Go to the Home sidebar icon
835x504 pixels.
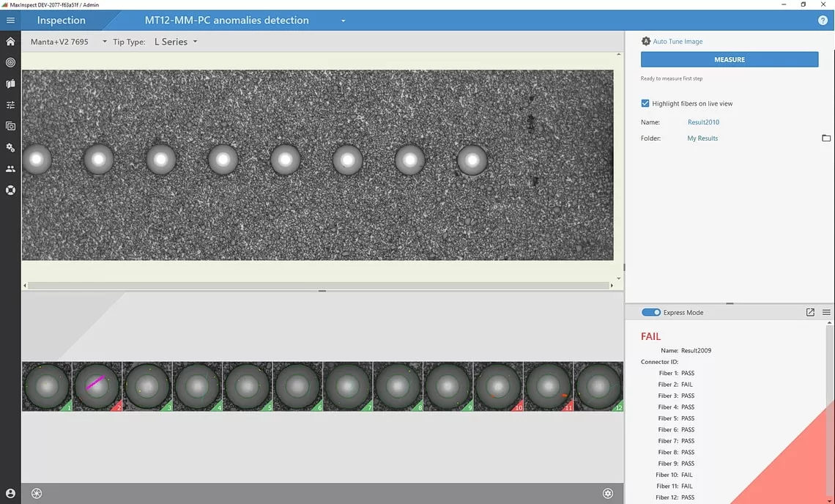coord(11,41)
